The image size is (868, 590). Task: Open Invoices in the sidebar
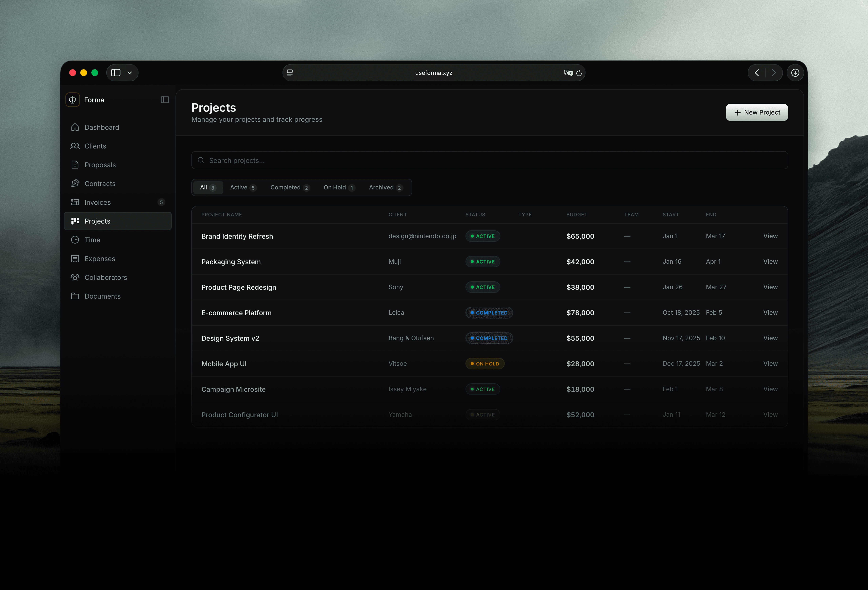pyautogui.click(x=118, y=202)
